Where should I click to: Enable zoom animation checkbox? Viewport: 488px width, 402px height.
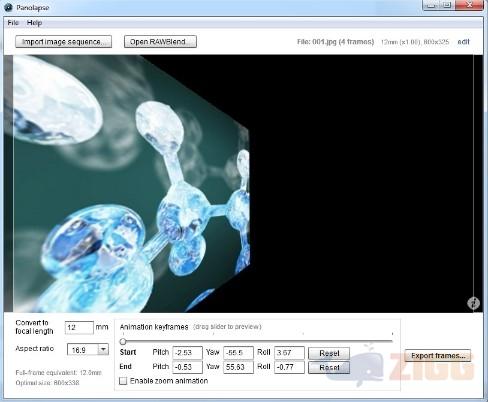123,381
